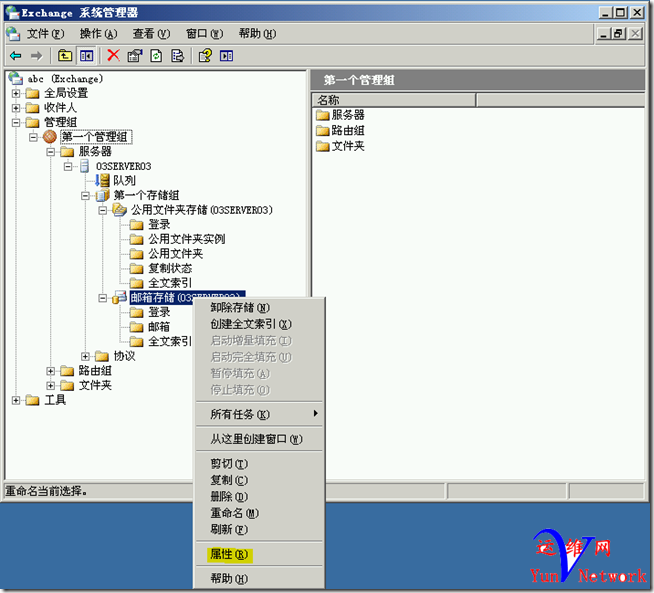Image resolution: width=654 pixels, height=593 pixels.
Task: Choose 刷新(F) in context menu
Action: [259, 529]
